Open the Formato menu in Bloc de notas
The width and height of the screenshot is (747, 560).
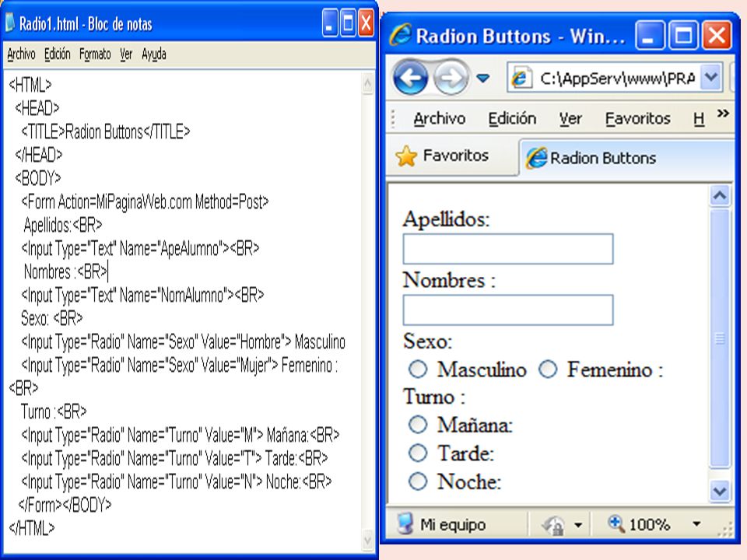pyautogui.click(x=95, y=54)
